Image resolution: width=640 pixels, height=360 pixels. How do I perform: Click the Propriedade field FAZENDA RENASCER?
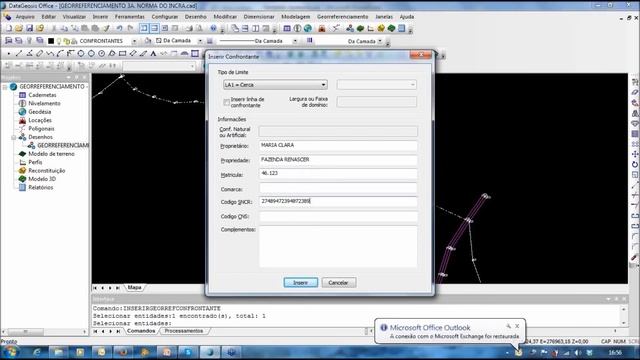coord(338,160)
